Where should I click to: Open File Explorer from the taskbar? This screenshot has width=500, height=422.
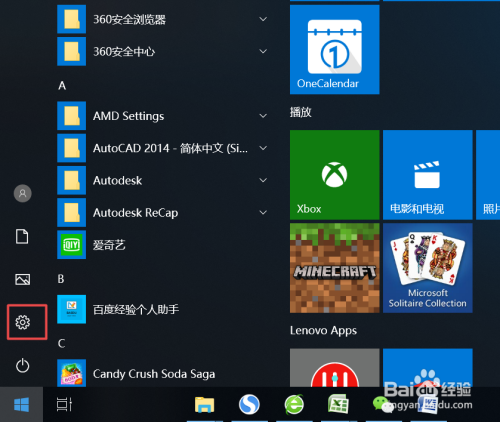tap(204, 405)
